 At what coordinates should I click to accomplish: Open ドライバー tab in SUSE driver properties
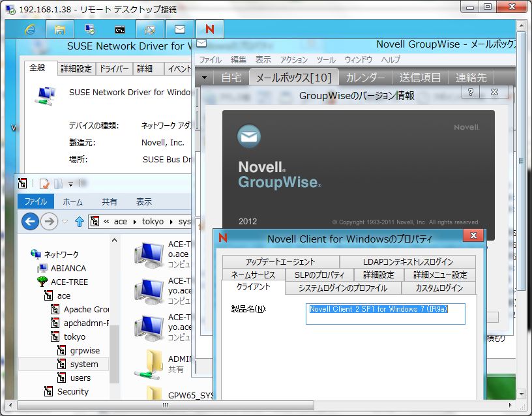[114, 69]
